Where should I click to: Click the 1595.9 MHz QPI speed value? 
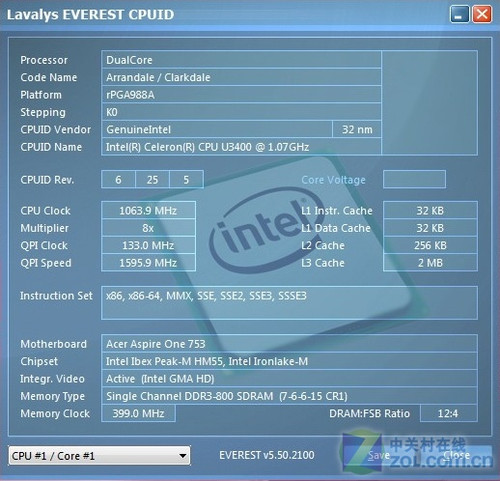tap(148, 263)
